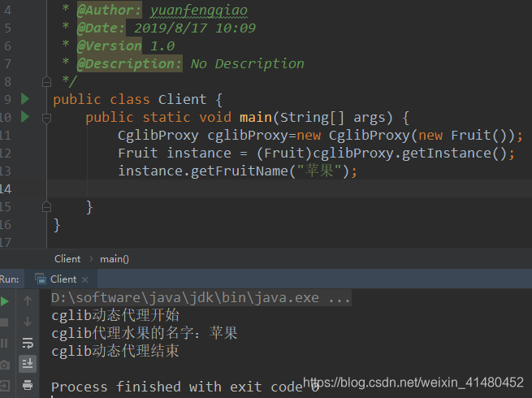Click the empty editor line 14
Viewport: 532px width, 398px height.
click(289, 188)
